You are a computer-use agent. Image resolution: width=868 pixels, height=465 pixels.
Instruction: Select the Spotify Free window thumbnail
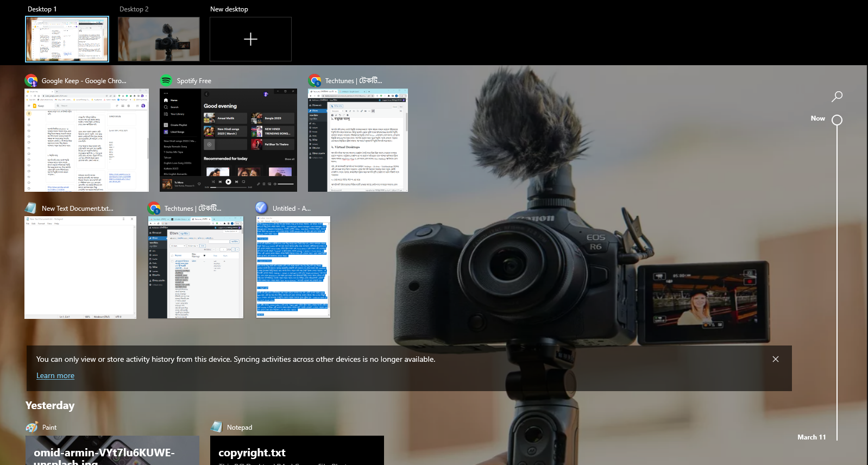coord(228,140)
